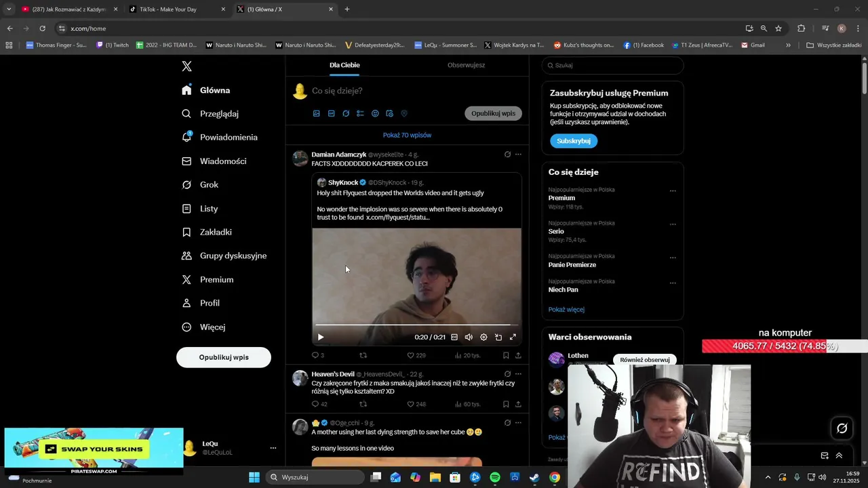Open Windows Start menu
868x488 pixels.
click(254, 477)
